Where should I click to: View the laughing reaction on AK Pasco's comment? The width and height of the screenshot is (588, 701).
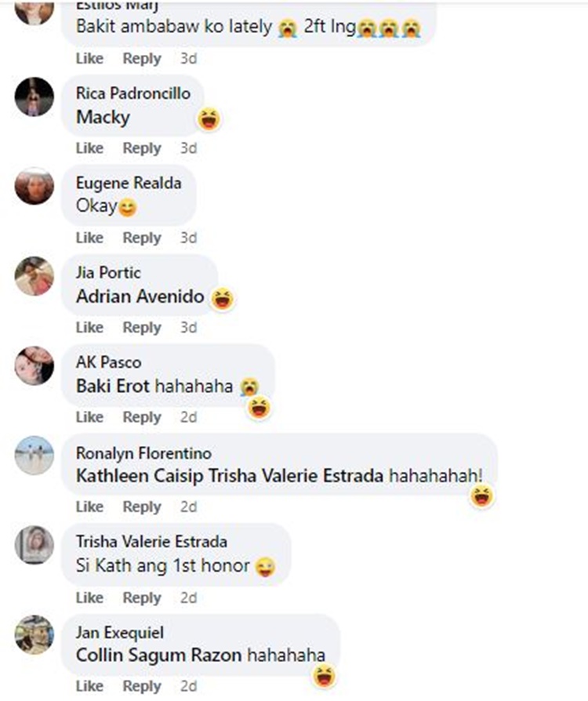[x=260, y=408]
